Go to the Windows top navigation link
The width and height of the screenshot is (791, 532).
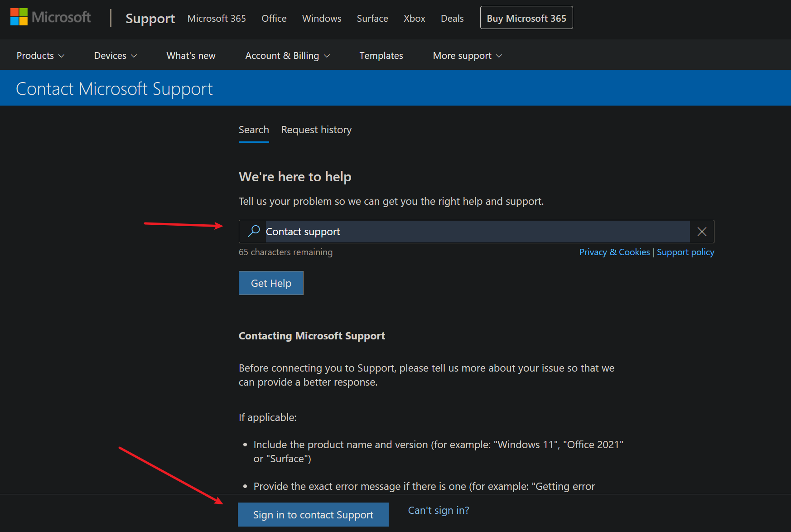322,18
